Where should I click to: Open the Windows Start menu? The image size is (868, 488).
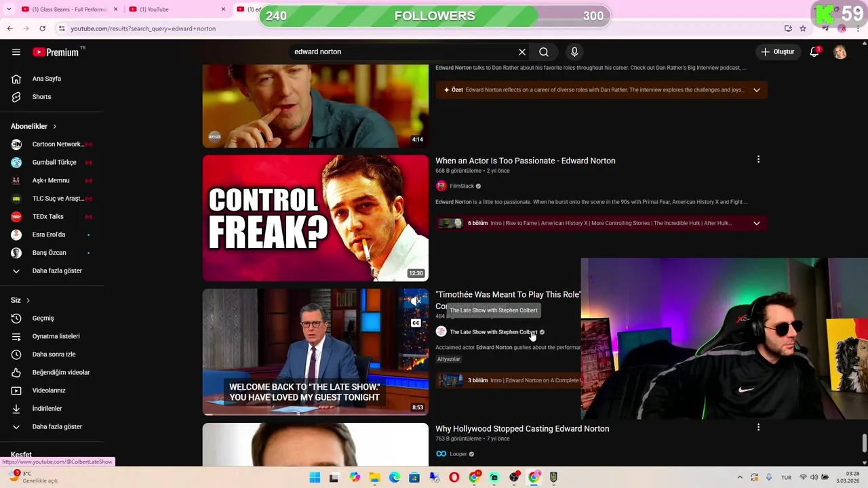pos(315,478)
